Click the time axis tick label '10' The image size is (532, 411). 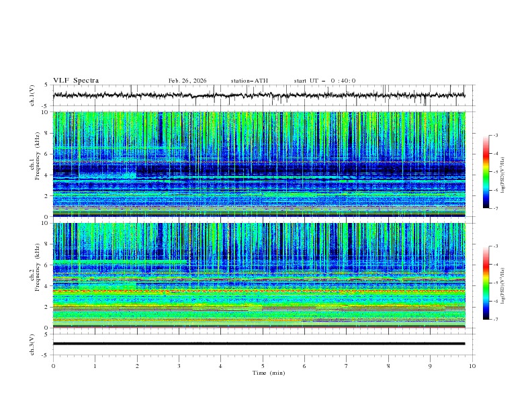[x=472, y=366]
